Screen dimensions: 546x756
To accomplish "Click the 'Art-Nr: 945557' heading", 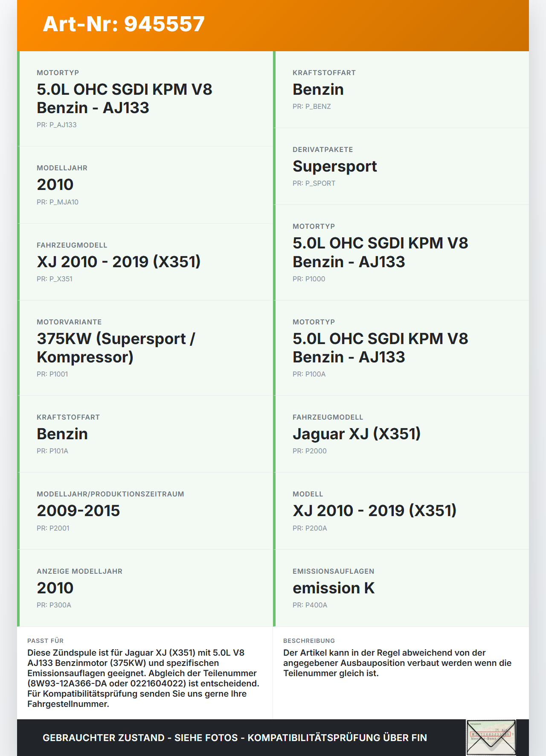I will click(x=124, y=24).
